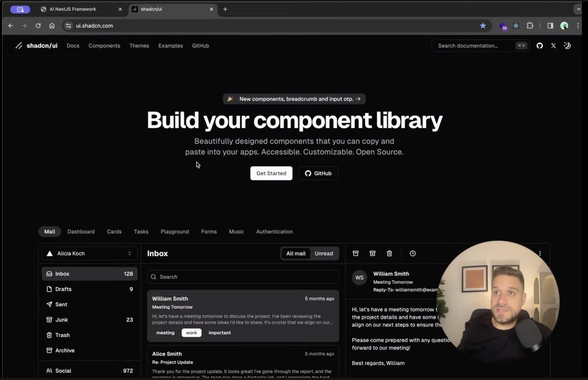
Task: Select the Unread toggle
Action: (x=324, y=253)
